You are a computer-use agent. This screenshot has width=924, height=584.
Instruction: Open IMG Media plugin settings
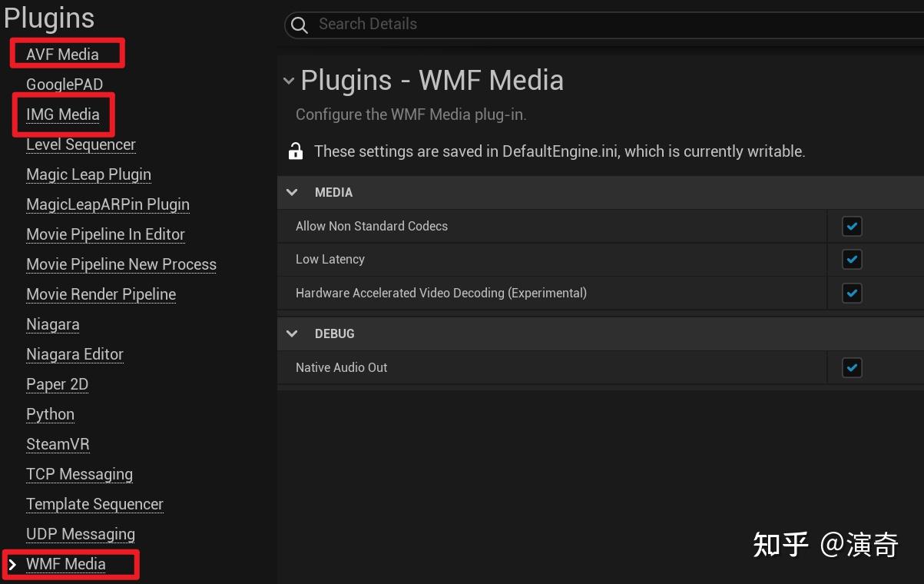63,114
